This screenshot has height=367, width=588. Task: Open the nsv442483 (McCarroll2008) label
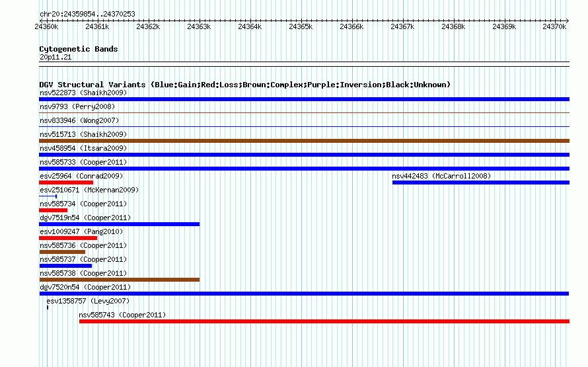coord(441,176)
